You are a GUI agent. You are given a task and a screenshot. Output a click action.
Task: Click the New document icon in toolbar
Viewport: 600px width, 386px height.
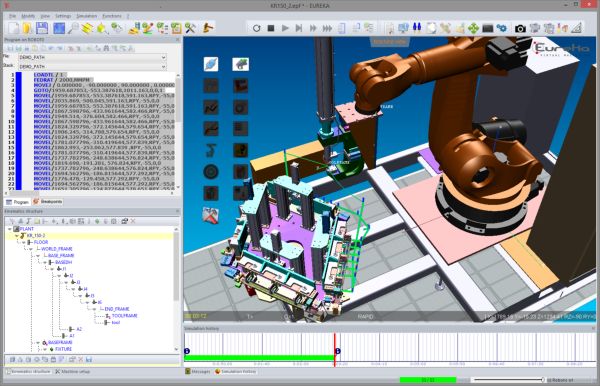coord(14,28)
